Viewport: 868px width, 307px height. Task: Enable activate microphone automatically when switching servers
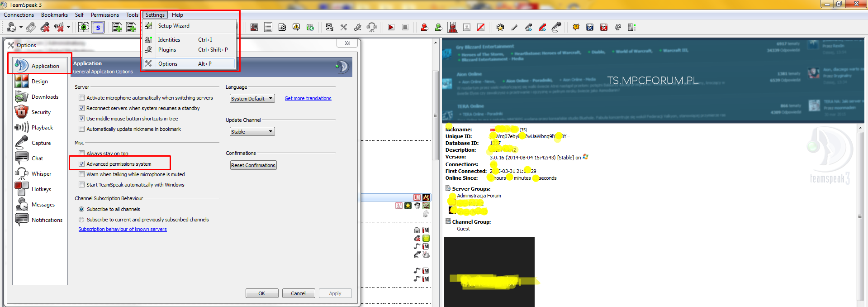pyautogui.click(x=81, y=98)
